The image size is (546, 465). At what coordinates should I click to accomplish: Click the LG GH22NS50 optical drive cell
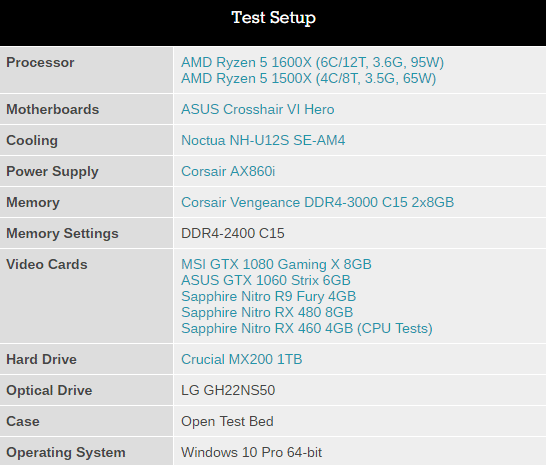coord(360,390)
